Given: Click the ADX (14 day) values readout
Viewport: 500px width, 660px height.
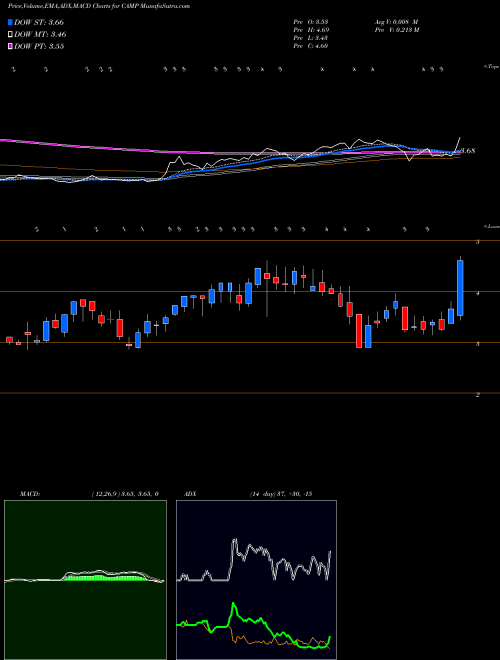Looking at the screenshot, I should coord(280,494).
